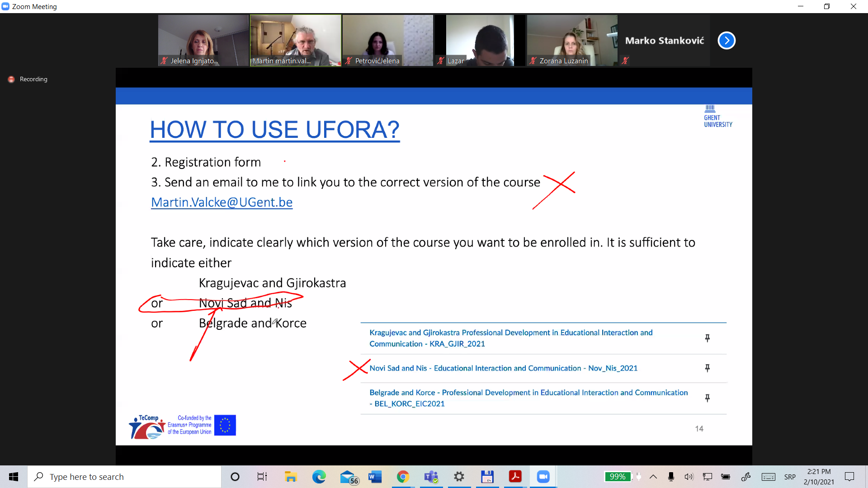Pin the Novi Sad and Nis course
Viewport: 868px width, 488px height.
click(708, 368)
